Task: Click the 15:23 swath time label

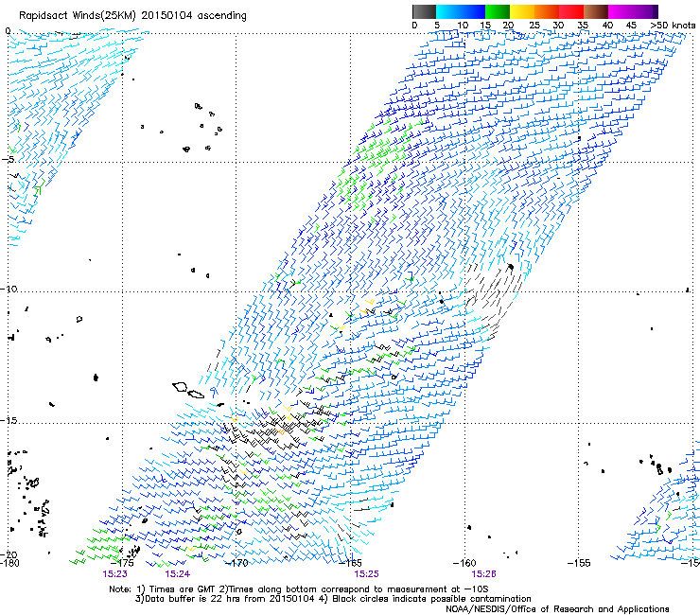Action: pos(114,574)
